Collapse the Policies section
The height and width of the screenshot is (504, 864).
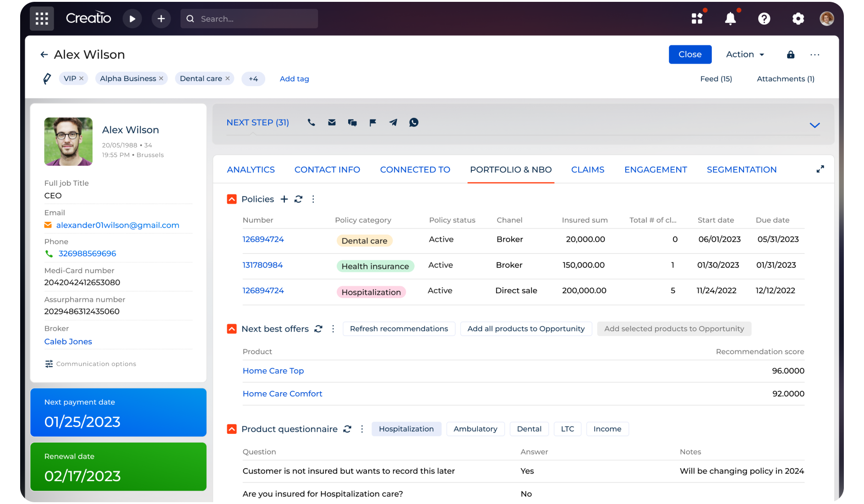click(x=232, y=199)
